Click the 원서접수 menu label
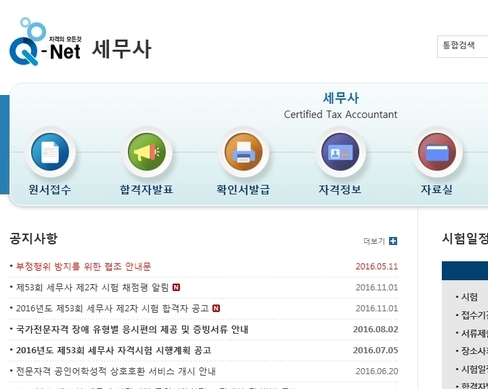The width and height of the screenshot is (488, 389). coord(50,190)
